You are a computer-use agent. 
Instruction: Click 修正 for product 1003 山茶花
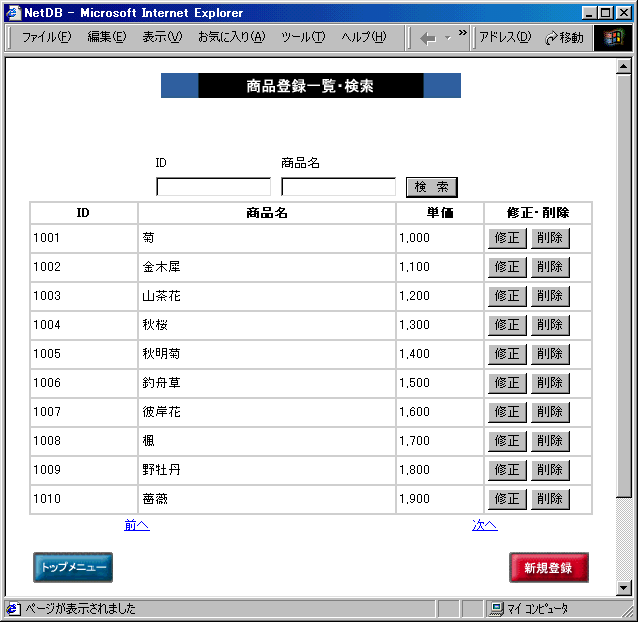click(x=507, y=296)
